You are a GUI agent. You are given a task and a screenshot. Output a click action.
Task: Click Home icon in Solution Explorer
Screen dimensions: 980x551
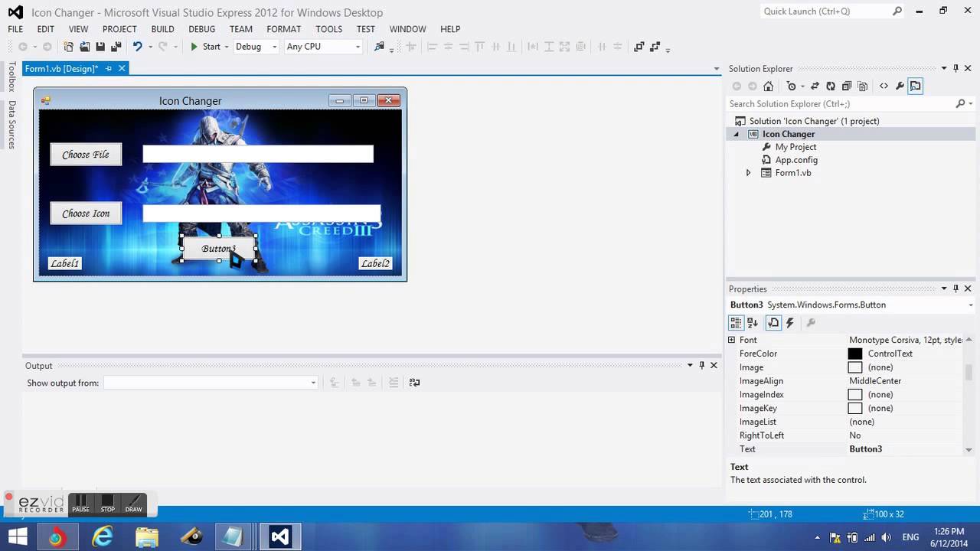[769, 86]
